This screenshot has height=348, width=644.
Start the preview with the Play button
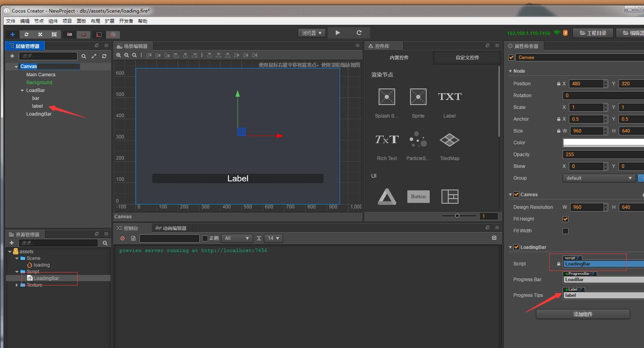pos(338,33)
